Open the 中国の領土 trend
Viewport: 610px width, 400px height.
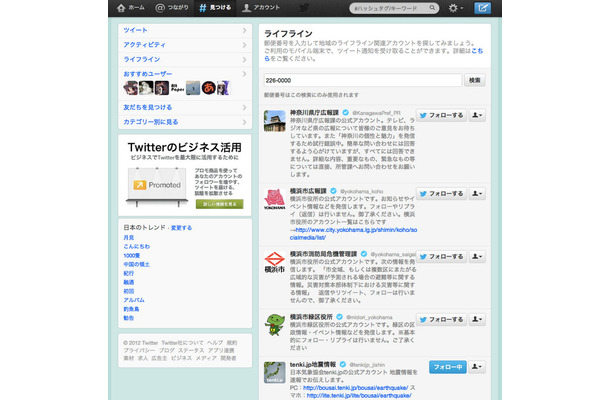point(137,264)
